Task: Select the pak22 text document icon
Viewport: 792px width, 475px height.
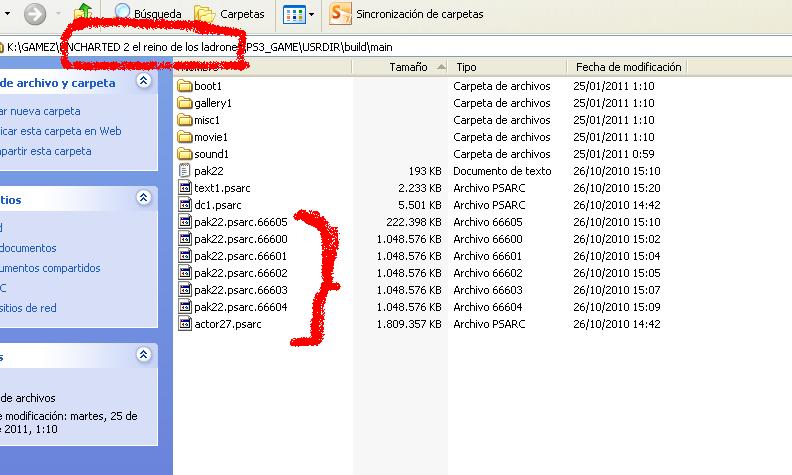Action: [185, 171]
